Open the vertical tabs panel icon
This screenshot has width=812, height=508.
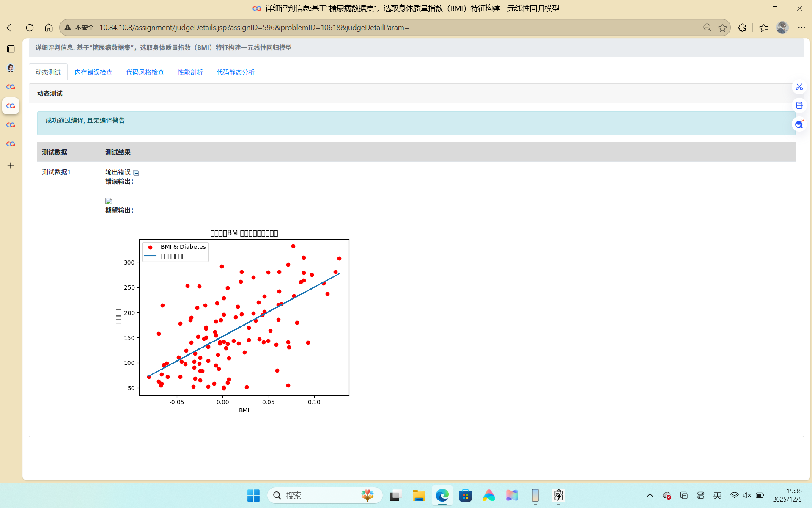[11, 49]
